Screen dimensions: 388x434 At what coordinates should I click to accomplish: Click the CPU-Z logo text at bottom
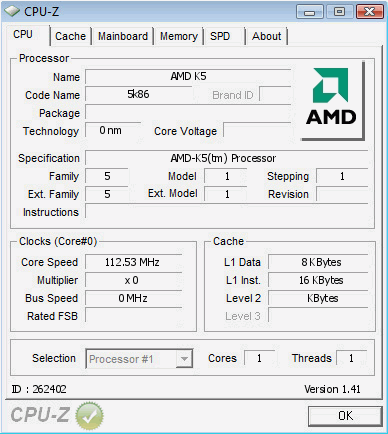click(x=40, y=415)
